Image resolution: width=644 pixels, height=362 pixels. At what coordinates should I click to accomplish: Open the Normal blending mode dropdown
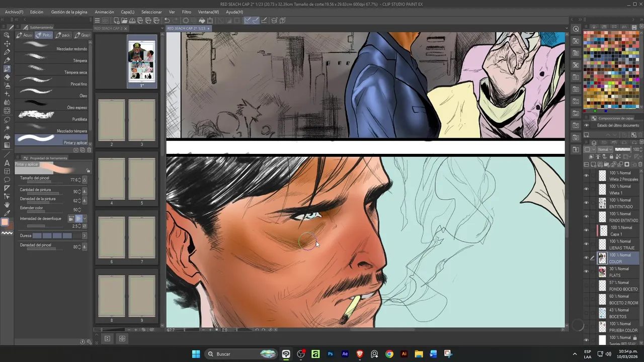pyautogui.click(x=605, y=149)
